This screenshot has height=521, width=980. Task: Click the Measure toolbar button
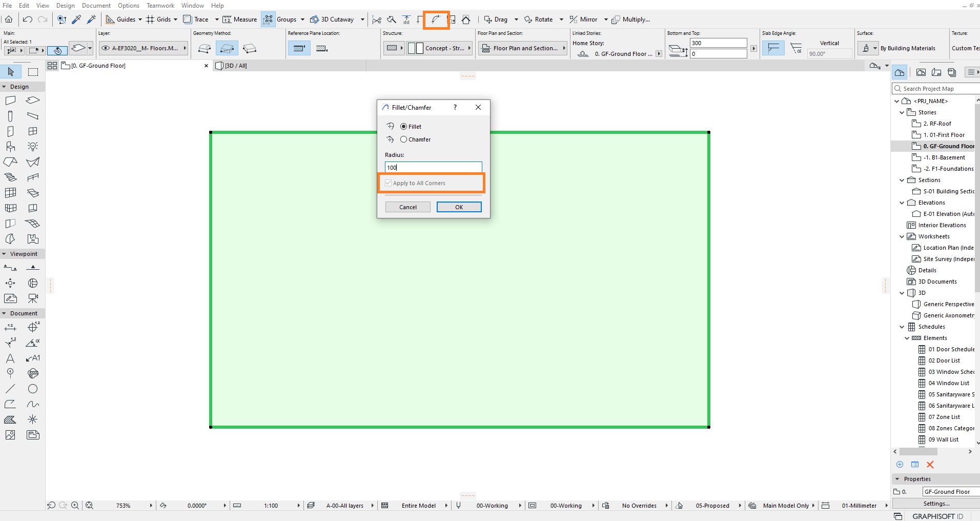(x=240, y=19)
